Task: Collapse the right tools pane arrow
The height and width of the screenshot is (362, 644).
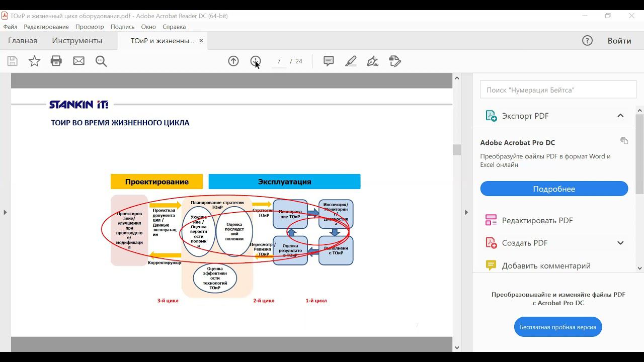Action: point(466,212)
